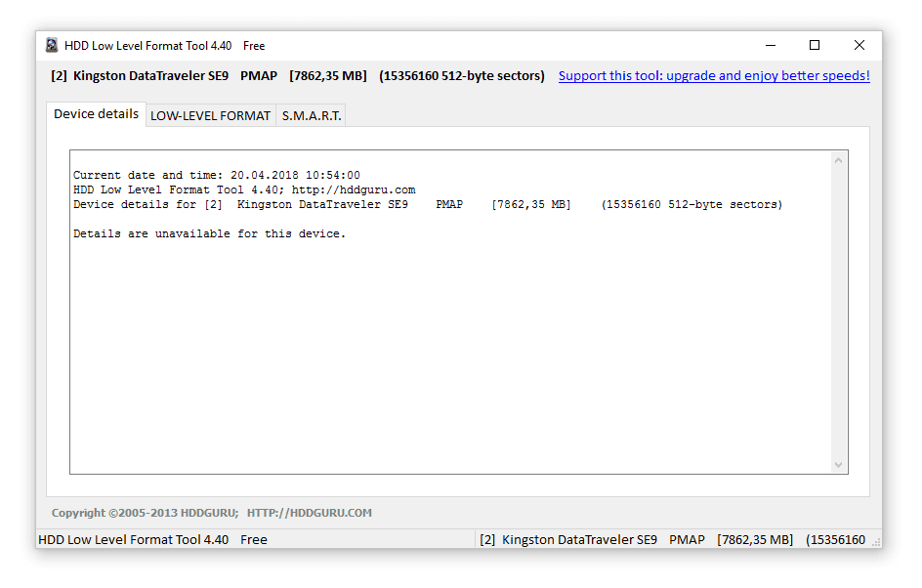Close the HDD Low Level Format window

click(x=859, y=45)
